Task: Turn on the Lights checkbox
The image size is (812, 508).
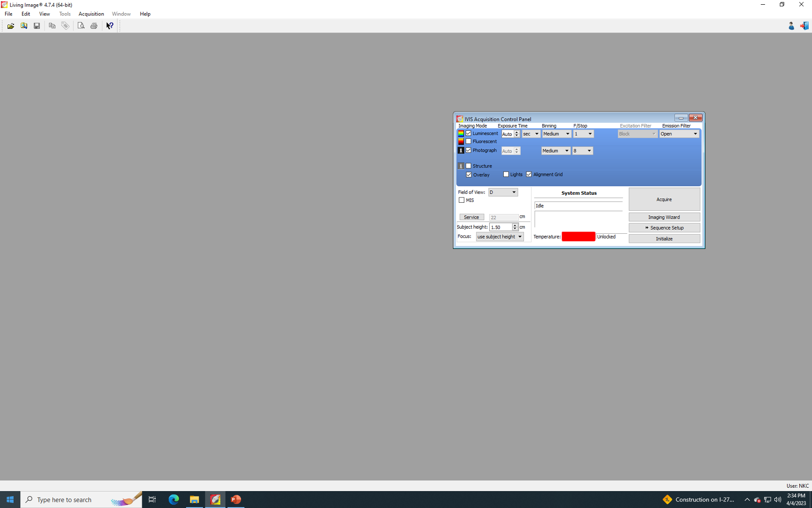Action: point(506,175)
